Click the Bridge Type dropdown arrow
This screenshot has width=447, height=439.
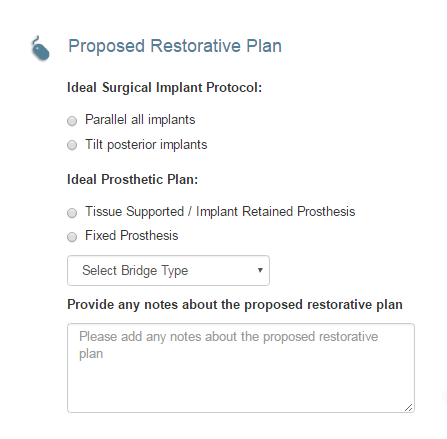(x=260, y=270)
